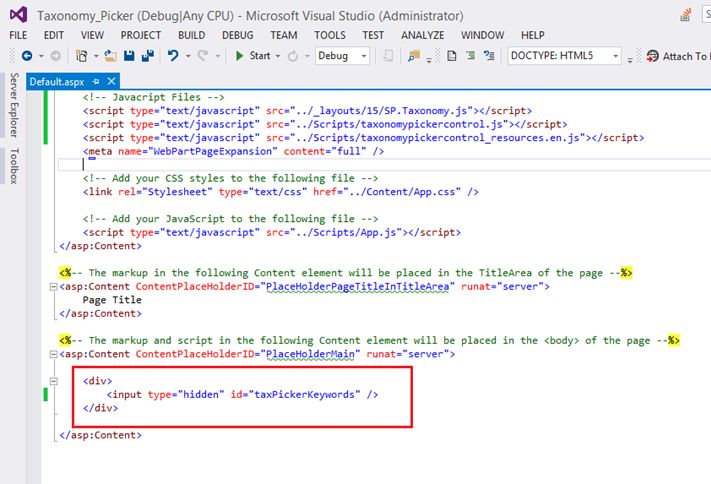This screenshot has width=711, height=484.
Task: Click the '../Content/App.css' href value
Action: (402, 192)
